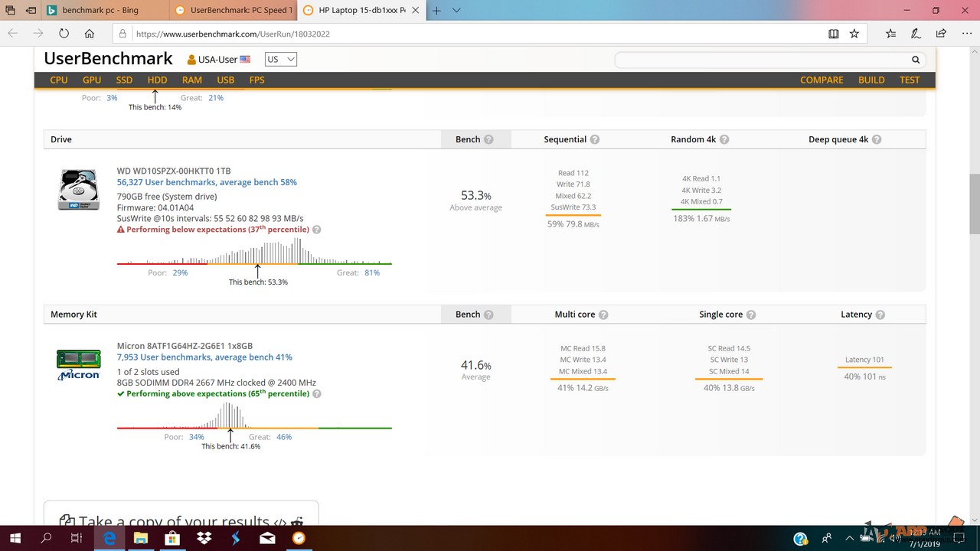Open the BUILD menu item
The height and width of the screenshot is (551, 980).
click(871, 80)
